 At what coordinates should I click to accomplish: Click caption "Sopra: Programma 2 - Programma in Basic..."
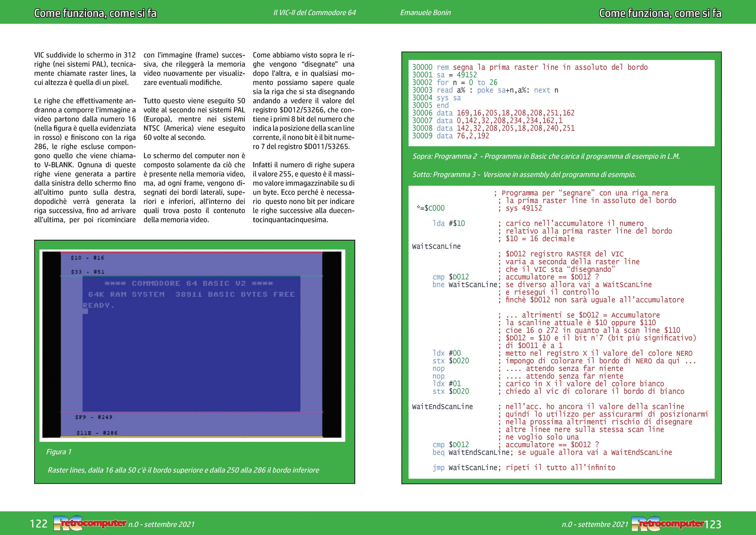(x=546, y=156)
